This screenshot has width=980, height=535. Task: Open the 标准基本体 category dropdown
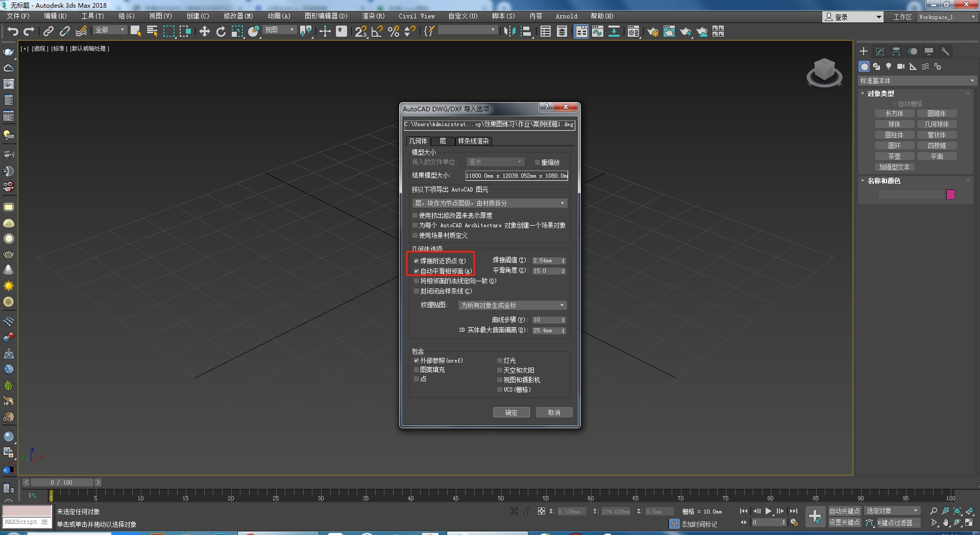[x=917, y=81]
